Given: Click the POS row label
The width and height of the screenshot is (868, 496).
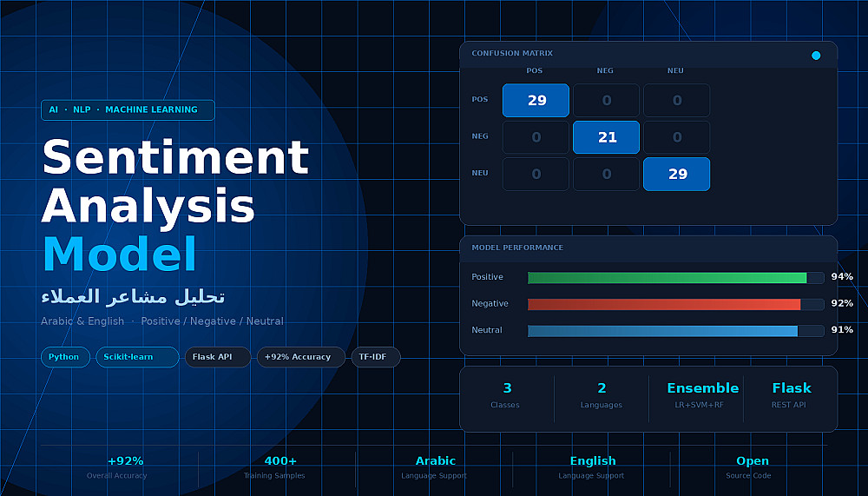Looking at the screenshot, I should (x=480, y=100).
